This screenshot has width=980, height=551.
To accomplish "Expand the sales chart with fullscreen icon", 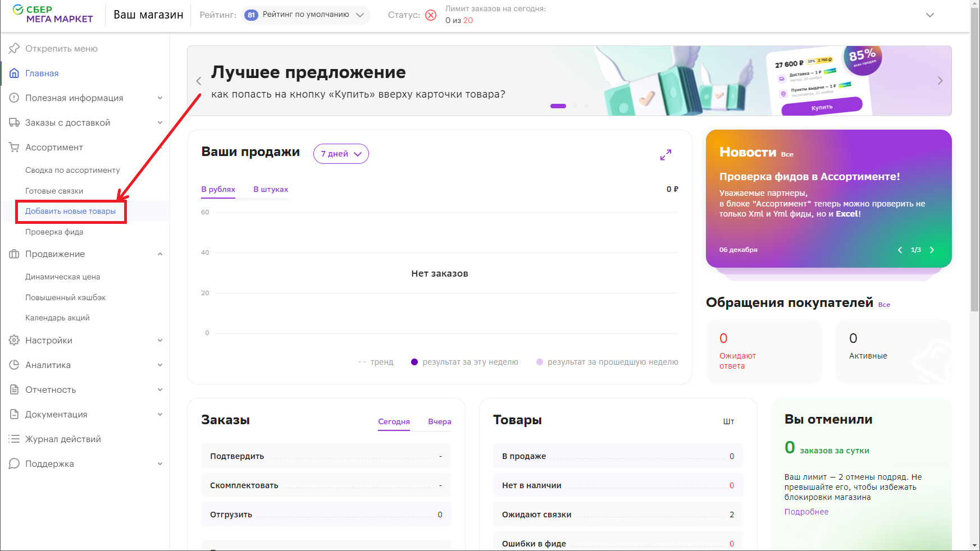I will pos(666,155).
